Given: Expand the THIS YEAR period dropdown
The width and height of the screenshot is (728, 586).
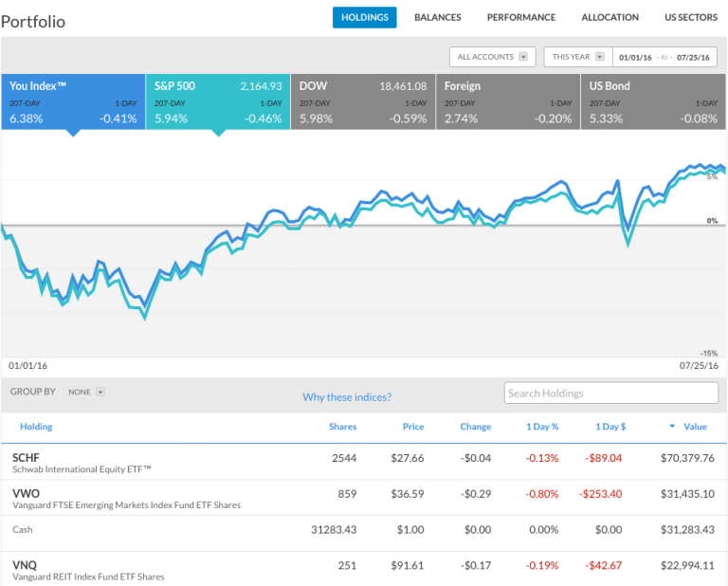Looking at the screenshot, I should (x=577, y=57).
